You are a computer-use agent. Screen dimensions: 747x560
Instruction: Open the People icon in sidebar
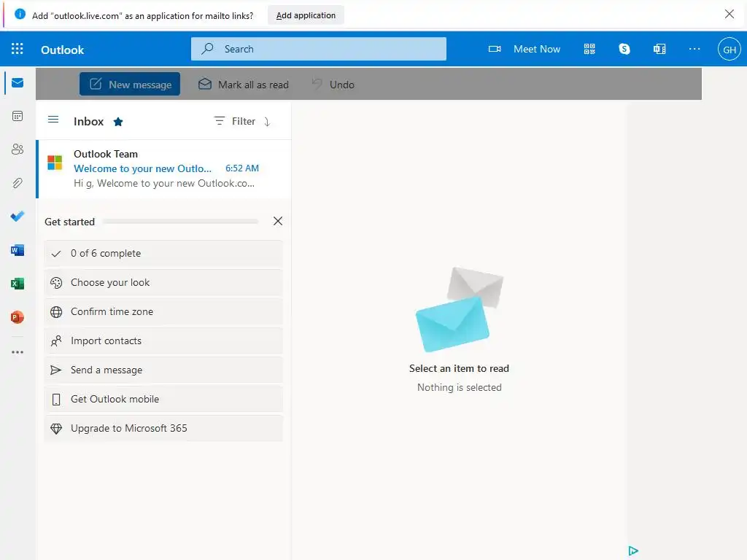[x=18, y=149]
